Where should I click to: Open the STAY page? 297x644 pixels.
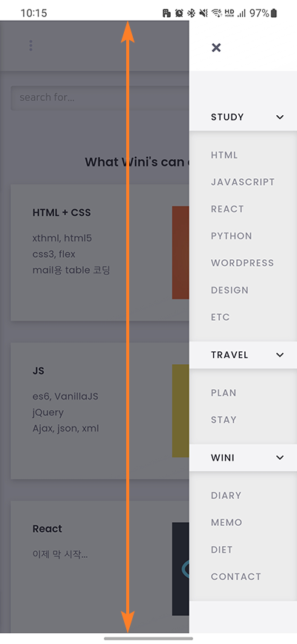[x=223, y=420]
